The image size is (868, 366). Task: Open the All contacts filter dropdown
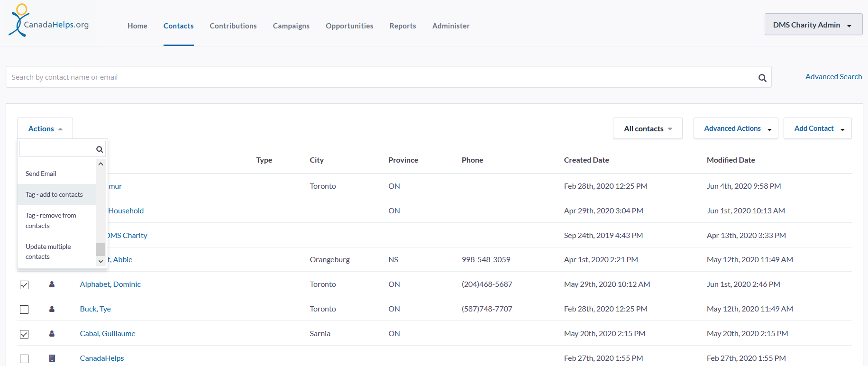point(648,128)
